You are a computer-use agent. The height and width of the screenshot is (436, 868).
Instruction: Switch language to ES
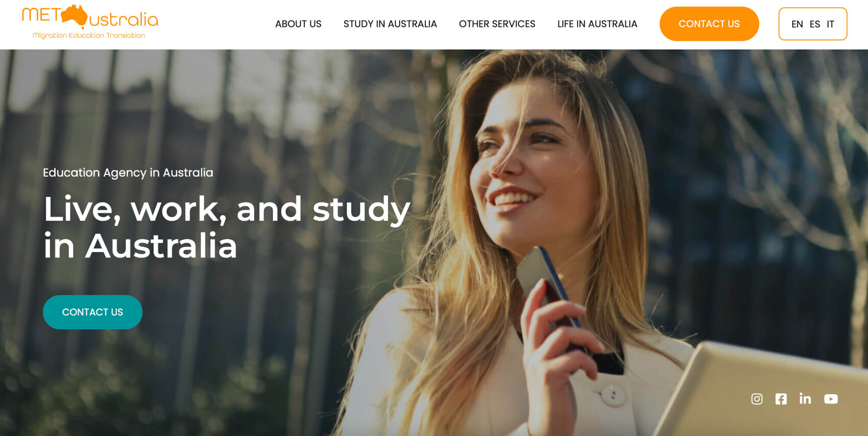(x=815, y=24)
